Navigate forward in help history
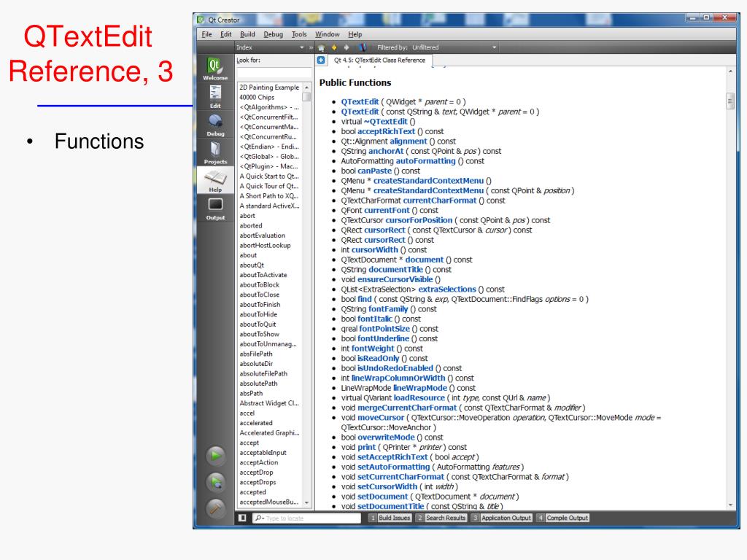 coord(347,47)
